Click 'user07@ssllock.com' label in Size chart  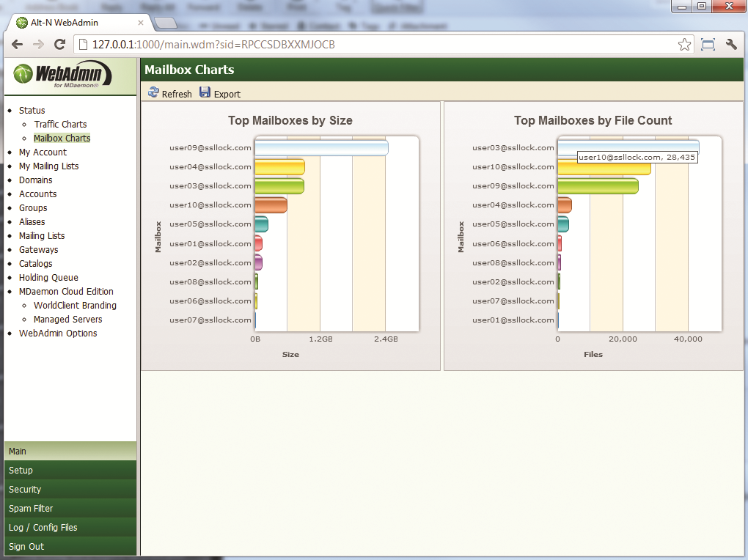coord(210,320)
